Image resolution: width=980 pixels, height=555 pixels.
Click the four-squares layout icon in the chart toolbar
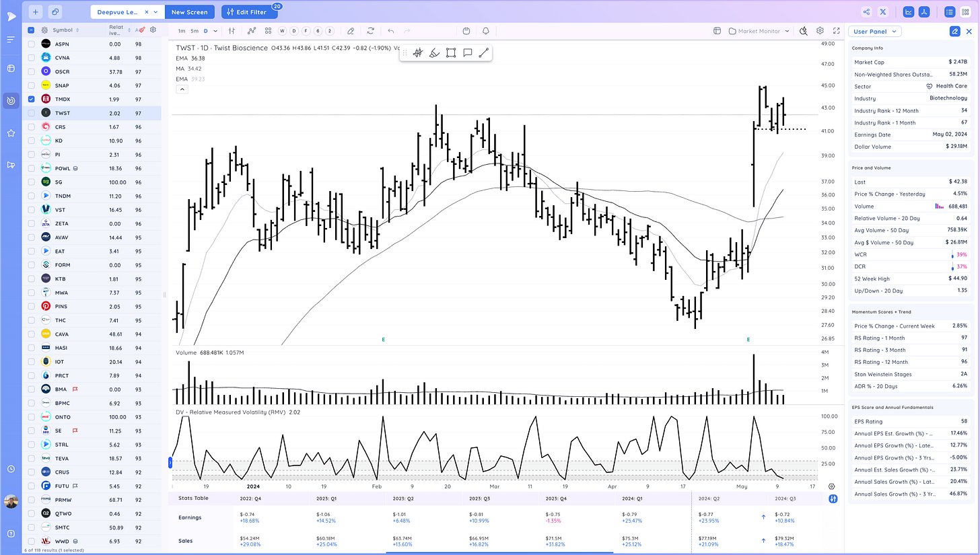[x=268, y=31]
